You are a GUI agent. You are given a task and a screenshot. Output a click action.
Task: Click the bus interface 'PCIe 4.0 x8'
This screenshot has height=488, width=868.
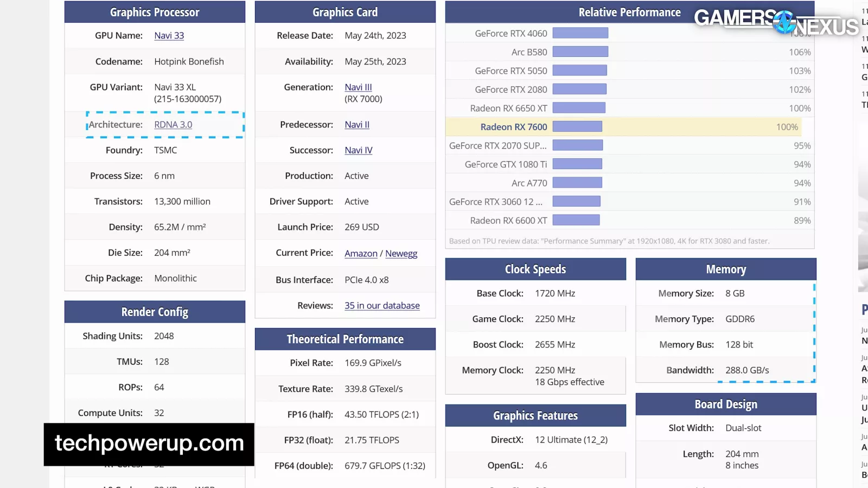tap(367, 280)
